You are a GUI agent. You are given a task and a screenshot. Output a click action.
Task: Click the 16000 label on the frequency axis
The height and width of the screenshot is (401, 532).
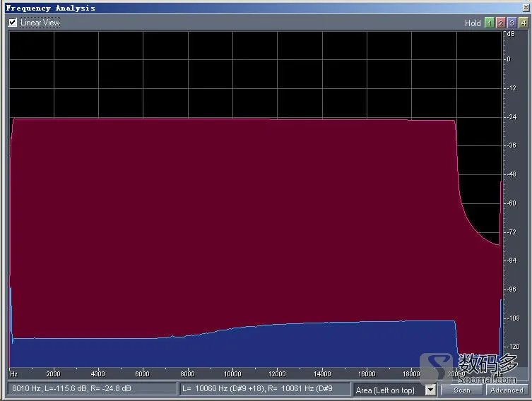click(x=367, y=374)
